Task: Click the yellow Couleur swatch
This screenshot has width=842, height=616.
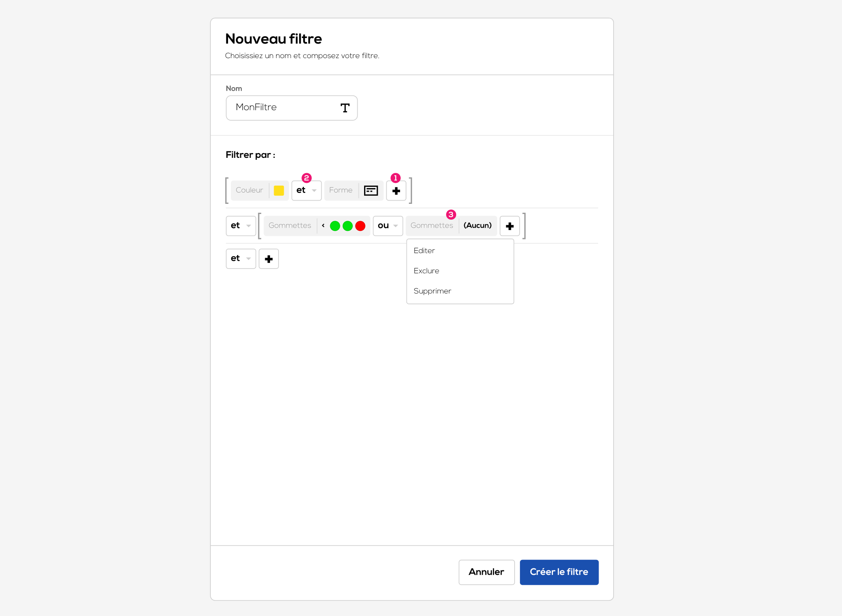Action: [x=279, y=191]
